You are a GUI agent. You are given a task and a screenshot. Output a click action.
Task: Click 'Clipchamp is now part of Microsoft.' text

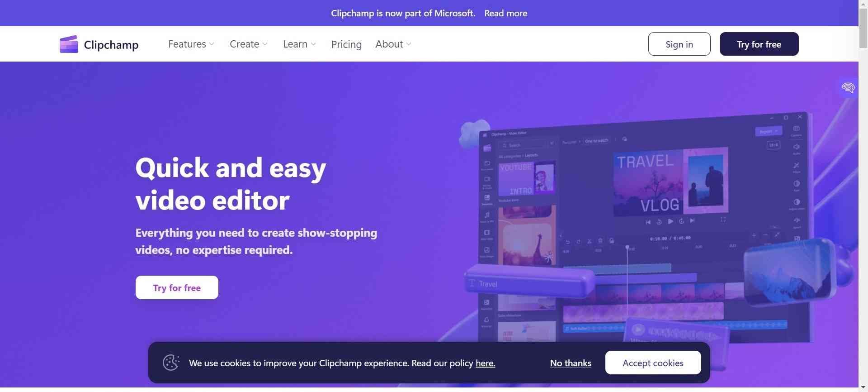pos(403,13)
